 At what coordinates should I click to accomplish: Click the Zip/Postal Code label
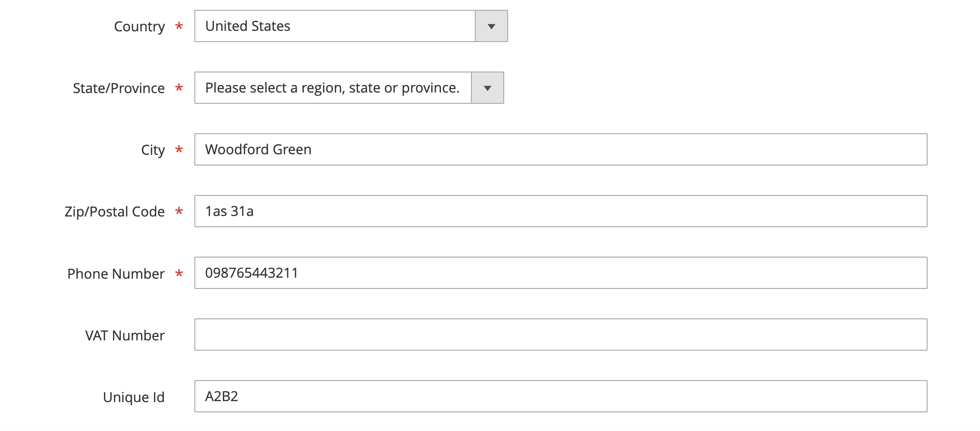point(115,212)
